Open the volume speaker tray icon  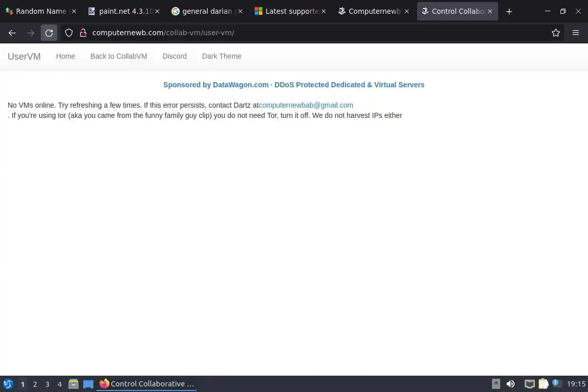[510, 384]
